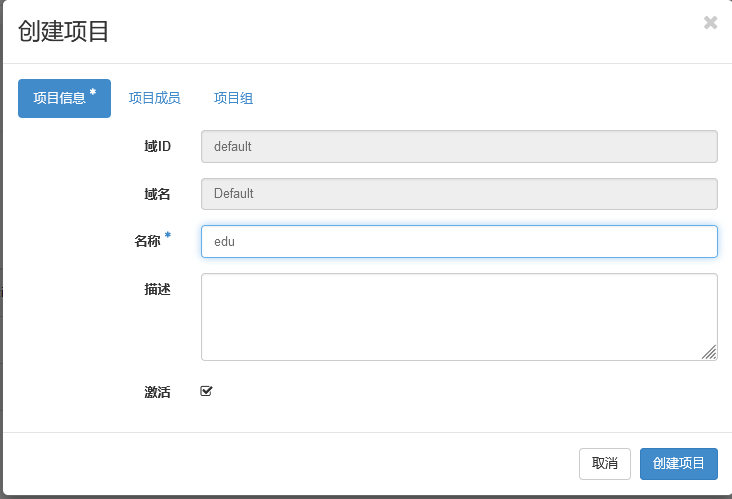Click the 域名 field showing Default
Viewport: 732px width, 499px height.
click(459, 194)
